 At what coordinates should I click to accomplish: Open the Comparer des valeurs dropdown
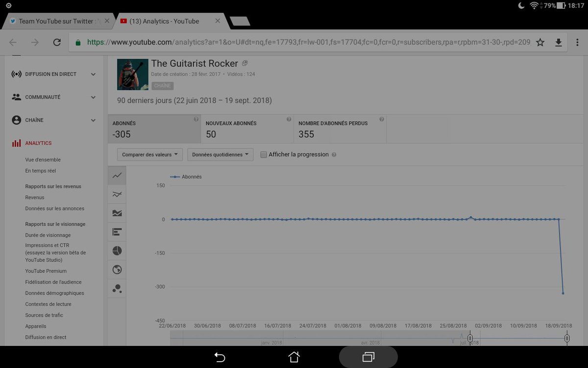point(150,155)
